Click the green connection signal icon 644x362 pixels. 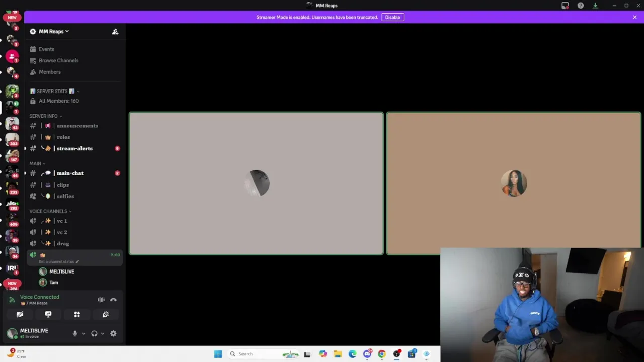[12, 300]
